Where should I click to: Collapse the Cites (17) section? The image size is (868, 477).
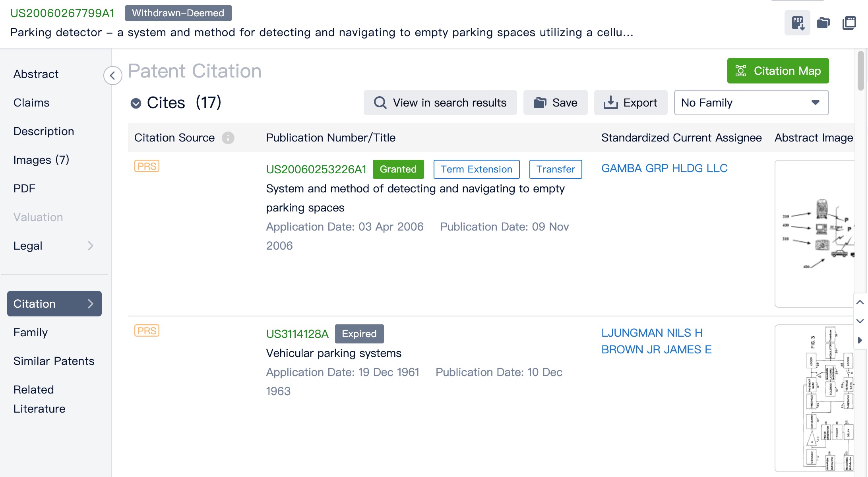click(136, 103)
